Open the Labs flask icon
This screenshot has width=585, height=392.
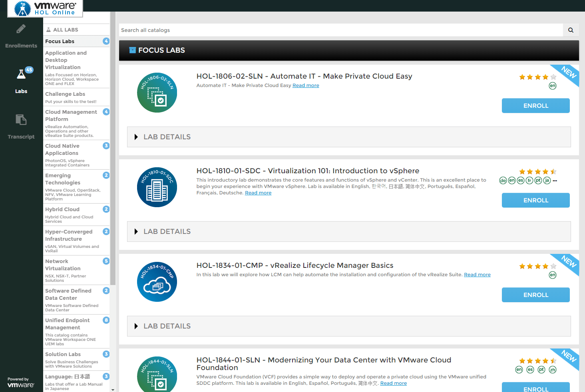21,75
